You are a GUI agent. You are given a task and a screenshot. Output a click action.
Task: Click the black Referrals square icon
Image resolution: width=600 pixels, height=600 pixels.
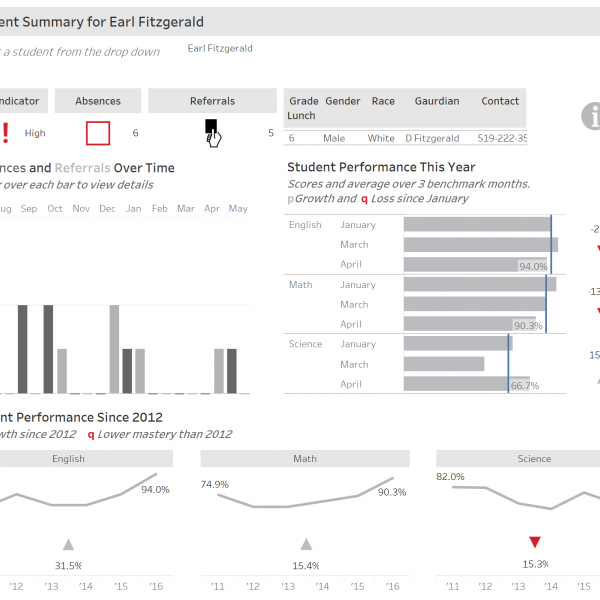[x=211, y=126]
